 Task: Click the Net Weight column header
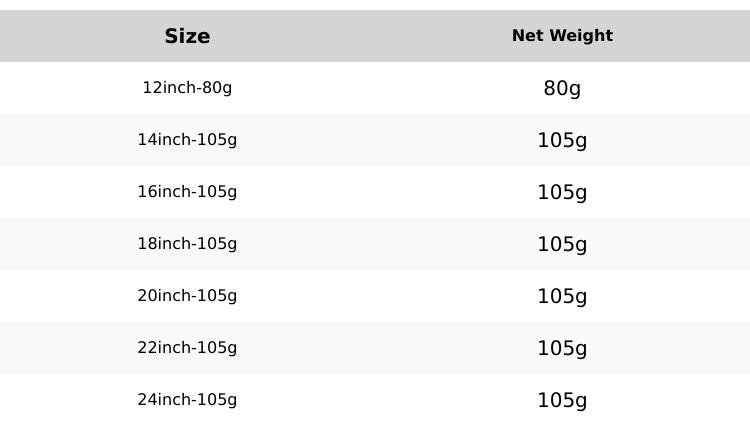[x=562, y=36]
